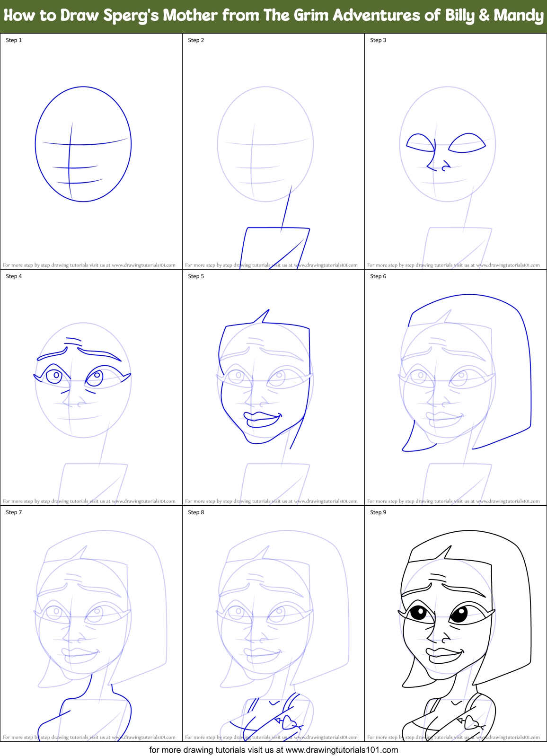This screenshot has height=756, width=547.
Task: Click the 'Step 2' label
Action: (x=196, y=40)
